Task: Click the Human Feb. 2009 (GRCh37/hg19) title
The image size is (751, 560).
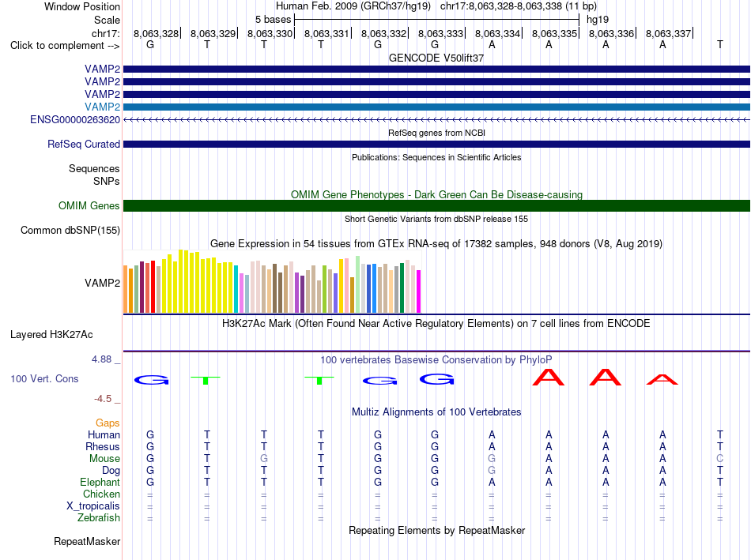Action: pos(353,6)
